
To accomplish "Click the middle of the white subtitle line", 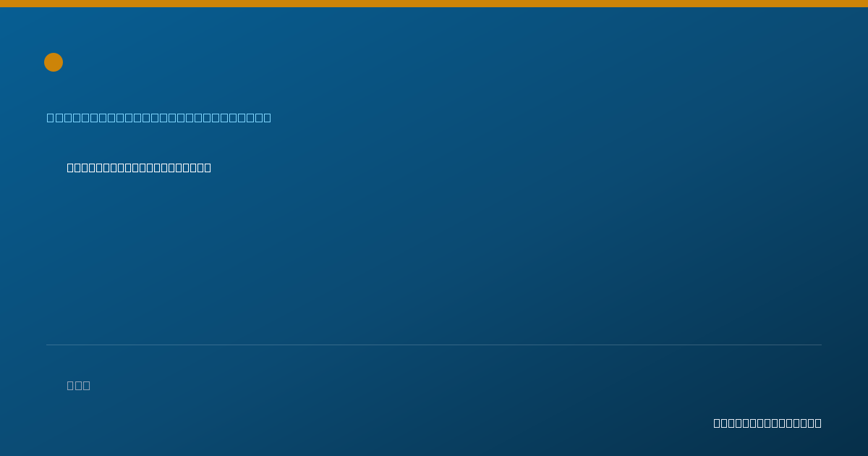I will pos(139,167).
